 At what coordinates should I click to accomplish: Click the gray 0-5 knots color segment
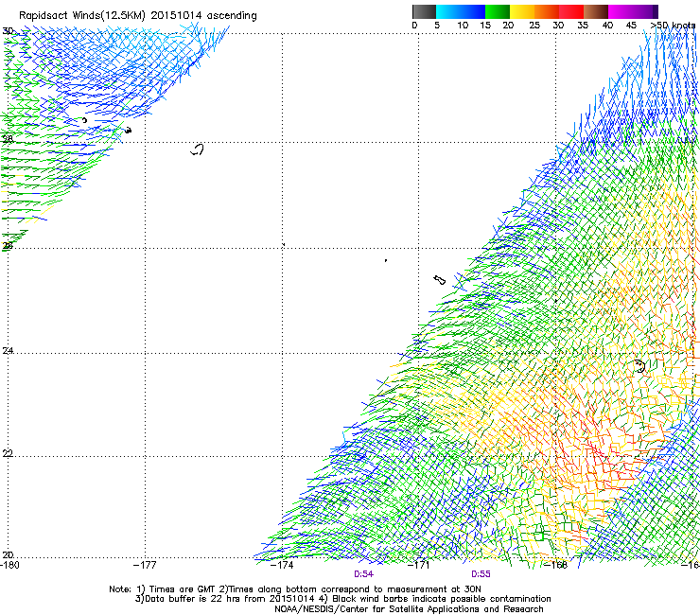coord(424,11)
